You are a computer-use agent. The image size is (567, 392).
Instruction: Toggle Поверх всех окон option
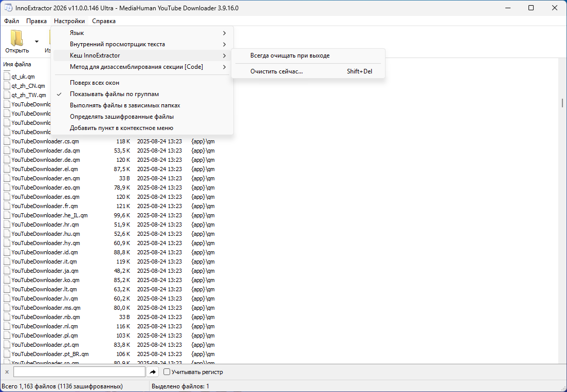142,83
